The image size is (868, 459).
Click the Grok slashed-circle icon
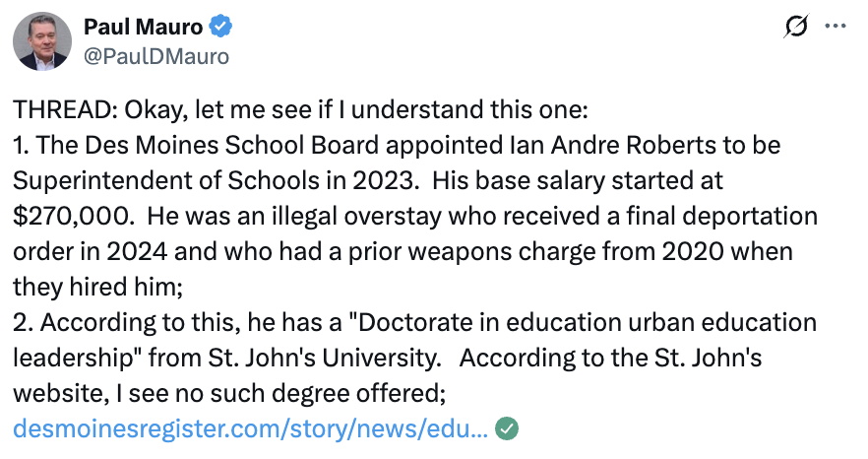794,29
